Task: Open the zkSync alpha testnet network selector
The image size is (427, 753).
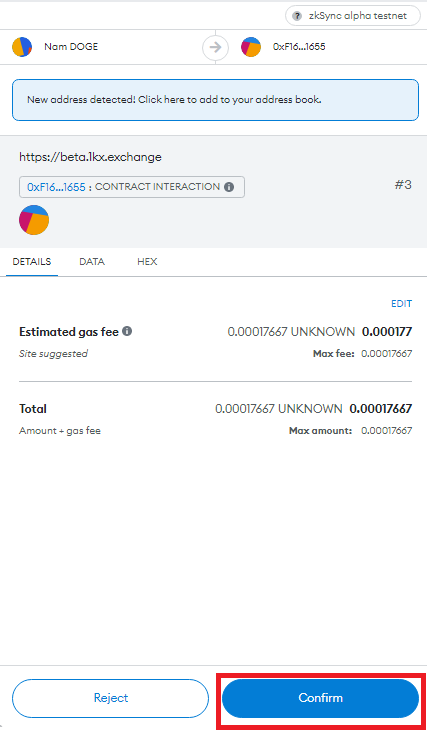Action: pyautogui.click(x=353, y=16)
